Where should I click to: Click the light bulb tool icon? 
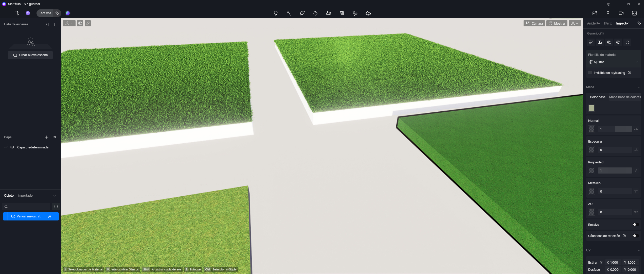coord(276,13)
